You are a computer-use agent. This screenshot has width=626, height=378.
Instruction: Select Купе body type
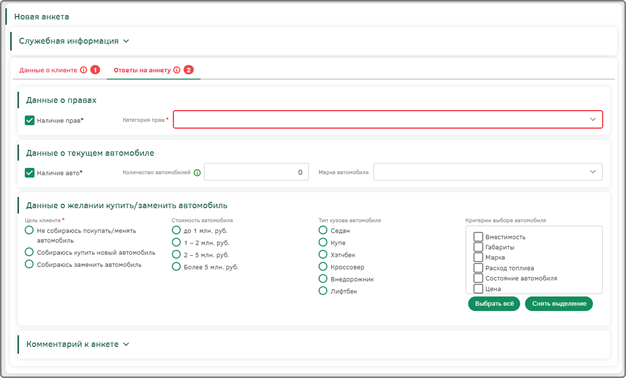tap(323, 242)
